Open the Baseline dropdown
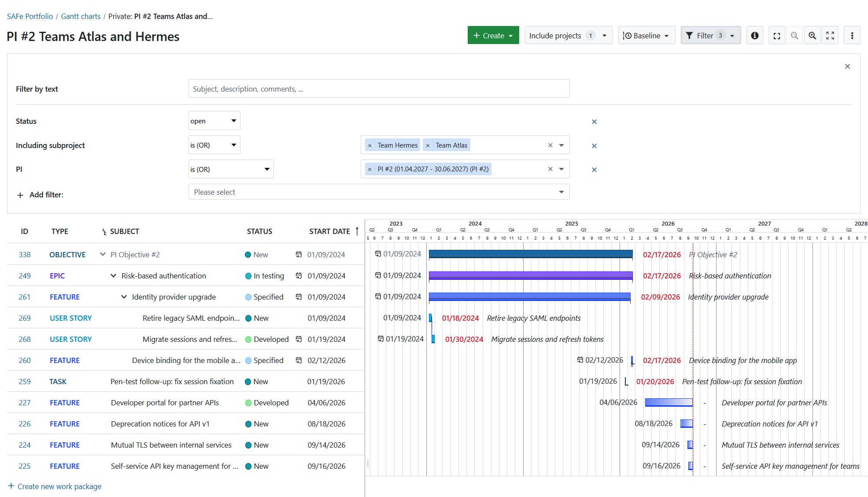Viewport: 868px width, 497px height. (x=646, y=36)
